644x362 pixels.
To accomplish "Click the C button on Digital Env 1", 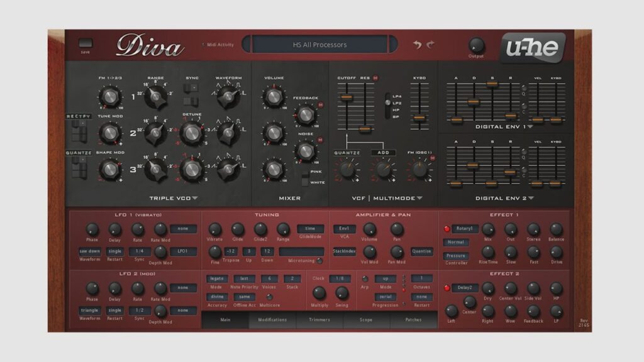I will point(524,106).
